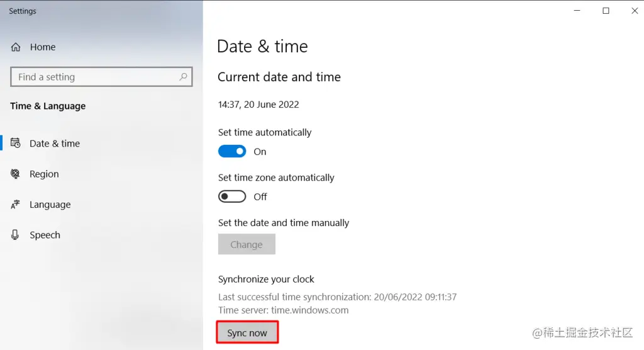Screen dimensions: 644x350
Task: Click the Time server: time.windows.com text
Action: pyautogui.click(x=284, y=310)
